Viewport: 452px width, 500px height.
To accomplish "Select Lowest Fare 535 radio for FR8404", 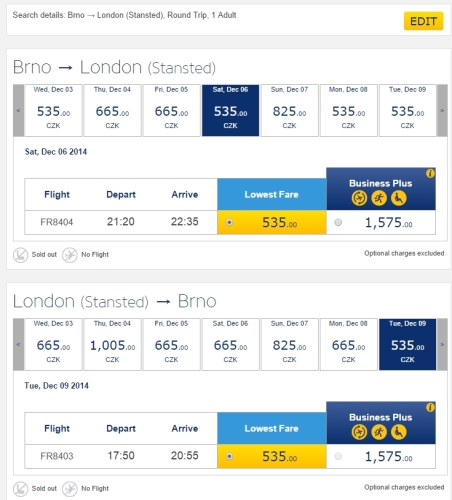I will tap(229, 222).
